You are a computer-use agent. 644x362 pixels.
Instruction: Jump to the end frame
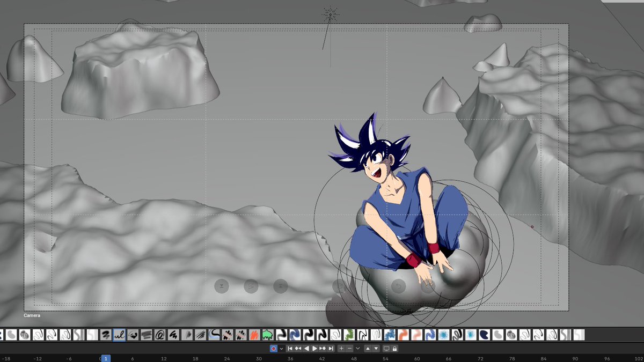click(331, 349)
